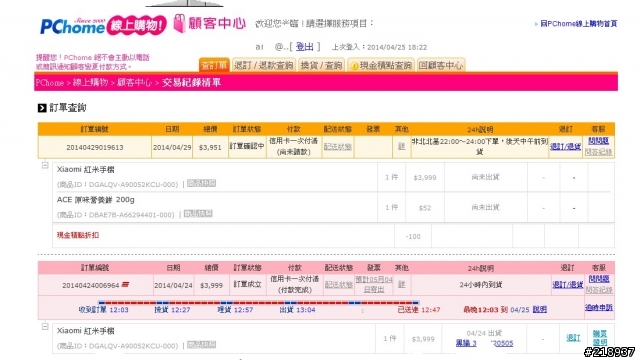Click the 說明 link after 04/25

(x=539, y=309)
